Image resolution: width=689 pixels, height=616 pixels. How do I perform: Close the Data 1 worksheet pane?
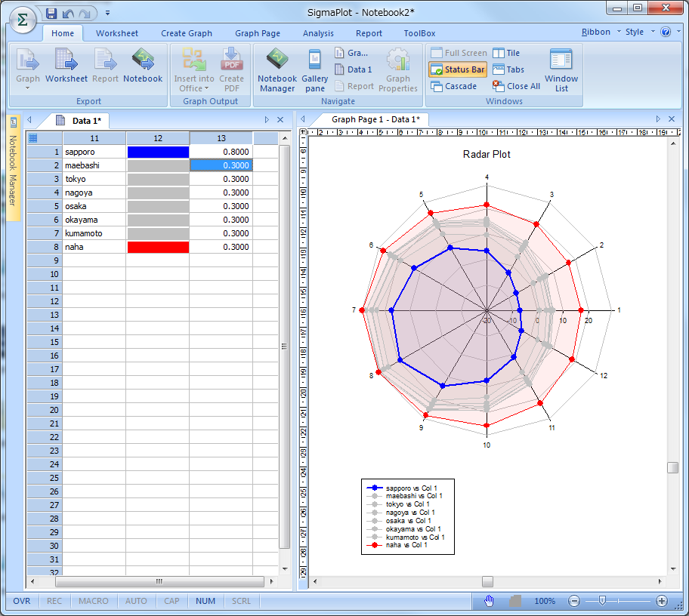pyautogui.click(x=280, y=119)
